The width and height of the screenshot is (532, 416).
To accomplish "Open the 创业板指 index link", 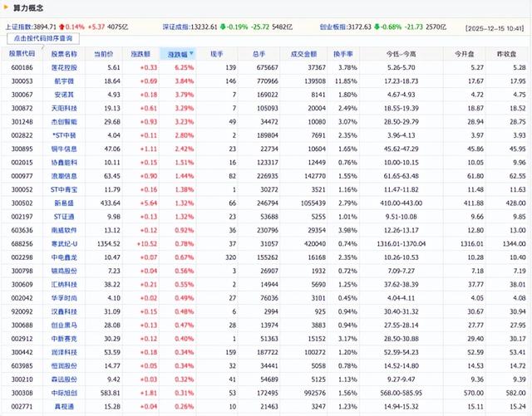I will [x=332, y=27].
